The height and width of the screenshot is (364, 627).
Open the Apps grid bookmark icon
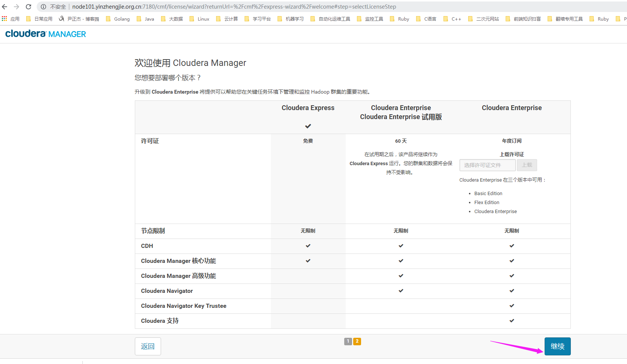[x=4, y=18]
